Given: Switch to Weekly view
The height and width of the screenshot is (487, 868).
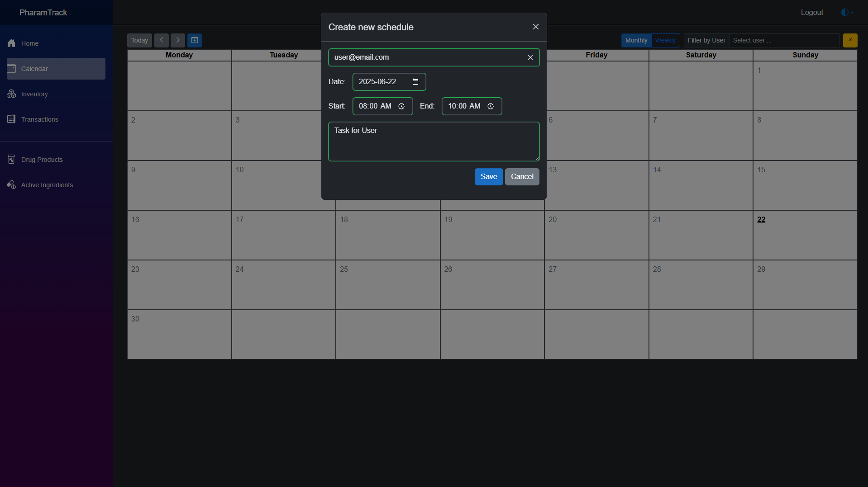Looking at the screenshot, I should click(x=665, y=40).
